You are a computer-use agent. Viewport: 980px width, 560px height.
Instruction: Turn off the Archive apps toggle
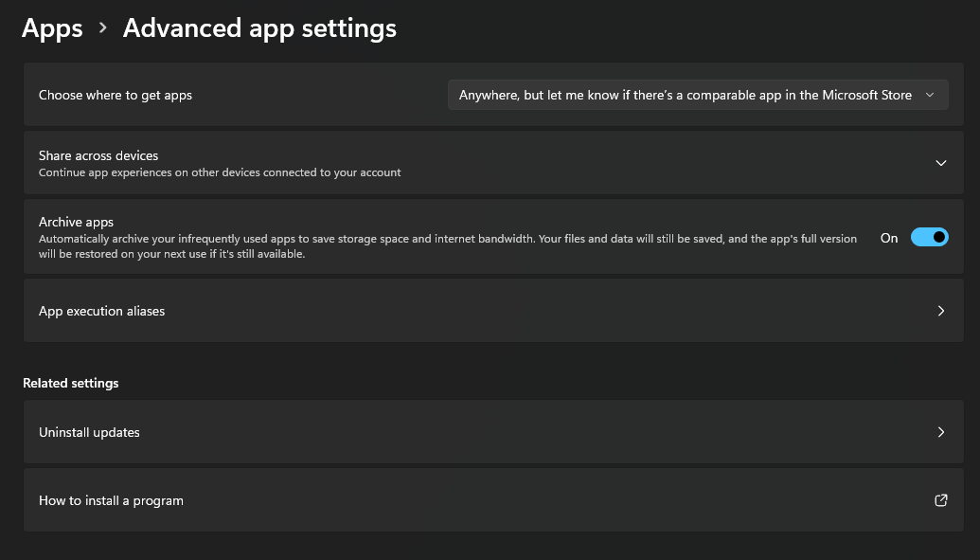(x=929, y=238)
